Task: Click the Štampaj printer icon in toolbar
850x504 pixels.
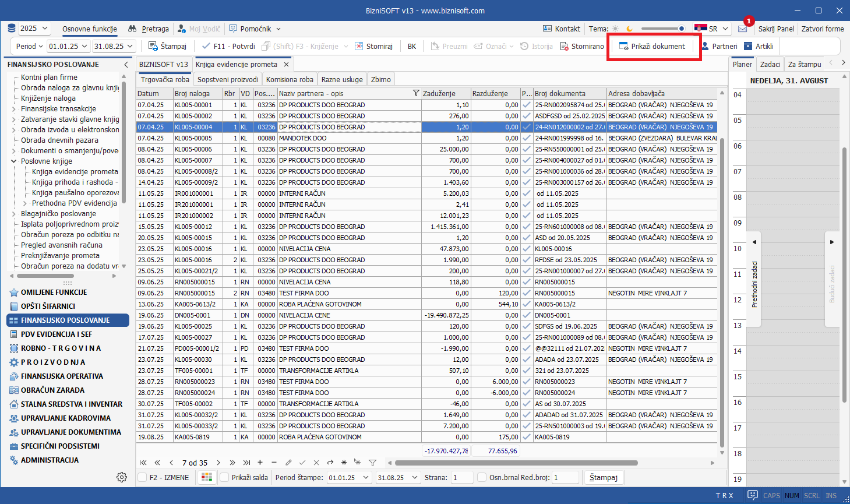Action: tap(153, 46)
